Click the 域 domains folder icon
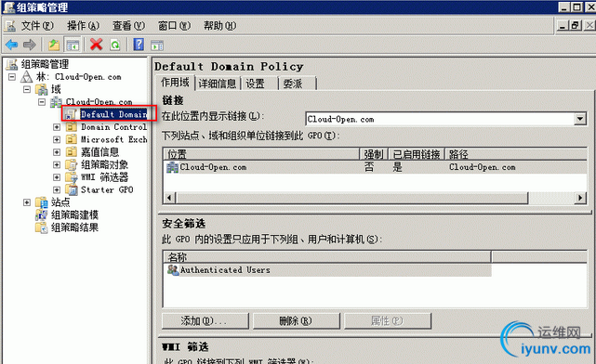596x364 pixels. 42,89
